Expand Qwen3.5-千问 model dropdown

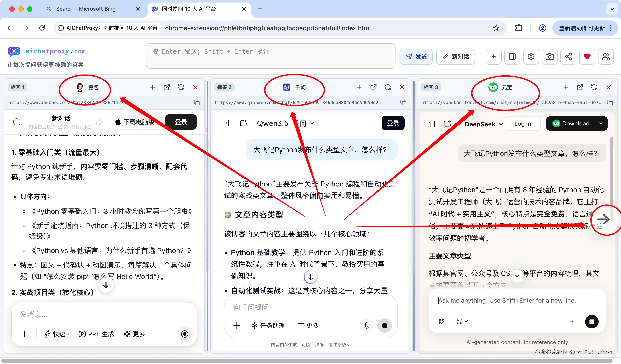tap(312, 123)
